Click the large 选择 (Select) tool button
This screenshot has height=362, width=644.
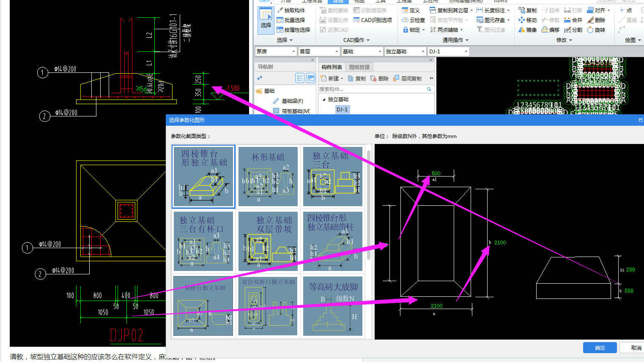pos(266,20)
